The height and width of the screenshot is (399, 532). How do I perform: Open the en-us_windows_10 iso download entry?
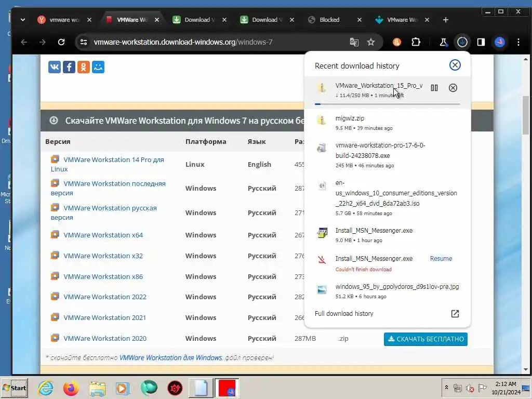pyautogui.click(x=388, y=198)
